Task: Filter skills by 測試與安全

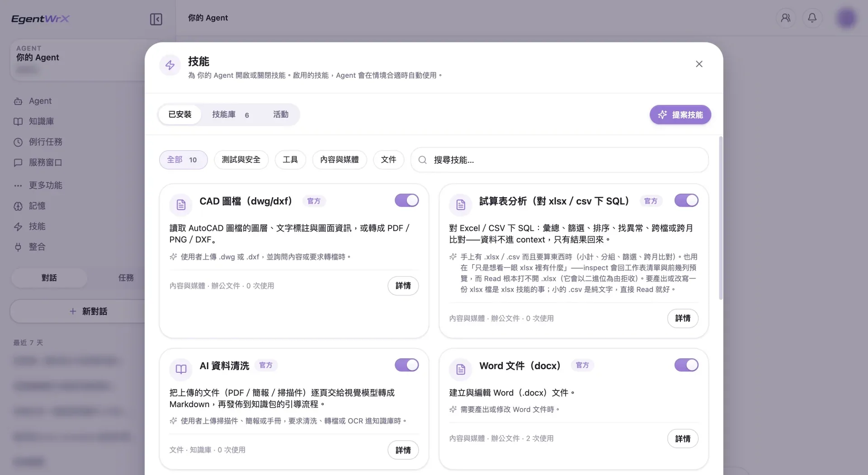Action: click(241, 160)
